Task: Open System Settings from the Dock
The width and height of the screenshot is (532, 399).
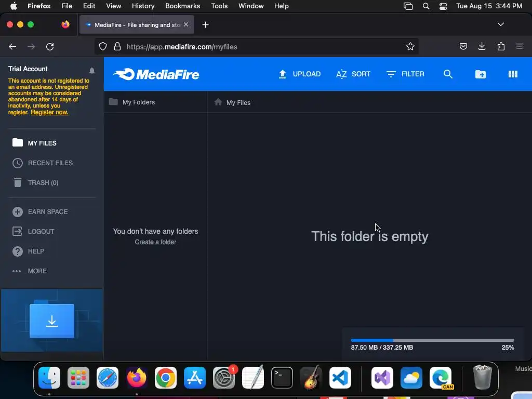Action: pos(224,378)
